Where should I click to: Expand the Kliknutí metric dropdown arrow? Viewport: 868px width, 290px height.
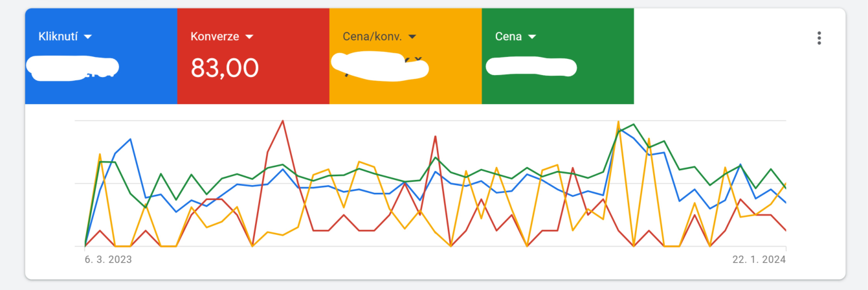click(x=88, y=36)
